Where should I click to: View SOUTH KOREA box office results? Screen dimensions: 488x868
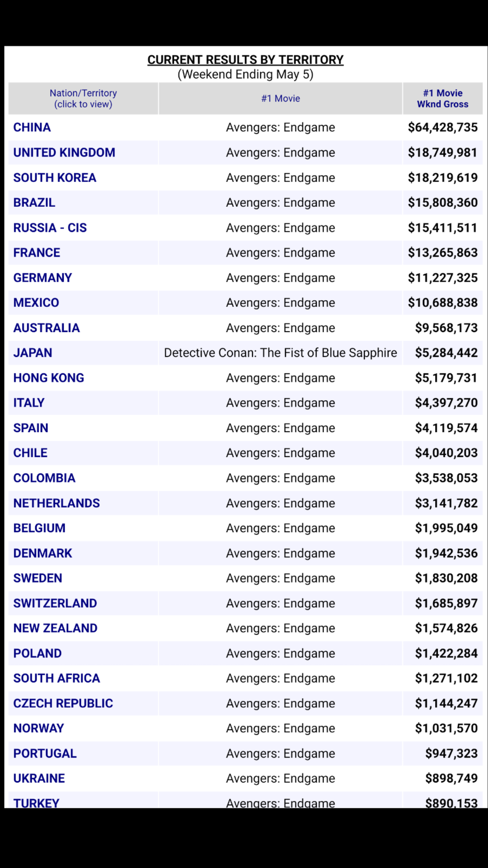(55, 178)
